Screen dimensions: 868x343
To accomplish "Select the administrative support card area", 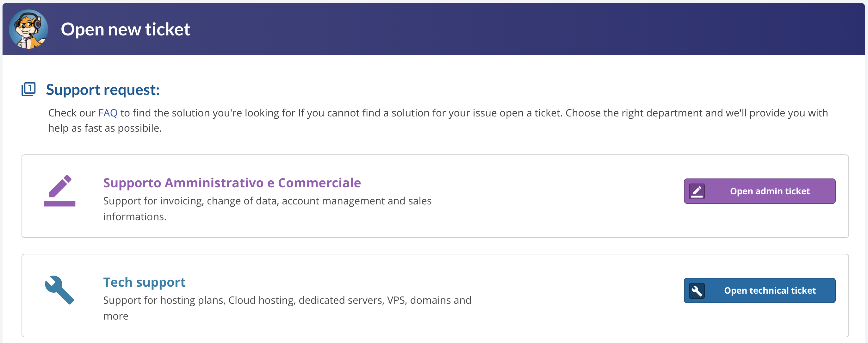I will click(435, 196).
